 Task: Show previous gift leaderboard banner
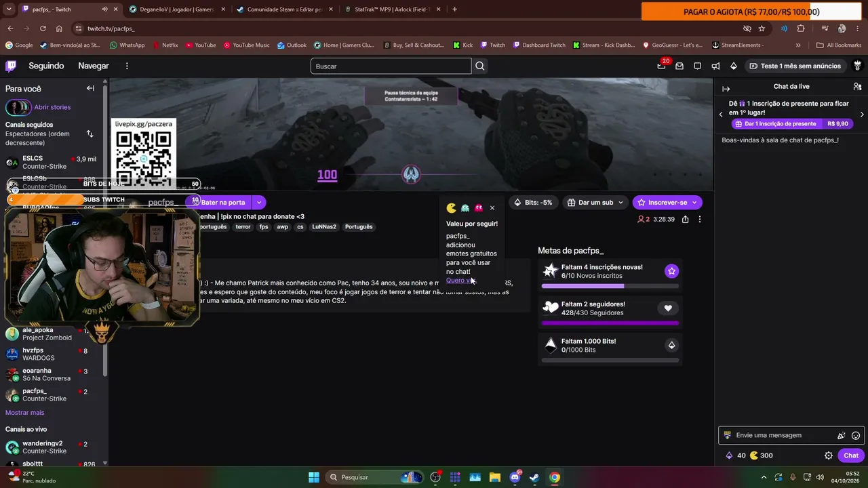point(721,115)
